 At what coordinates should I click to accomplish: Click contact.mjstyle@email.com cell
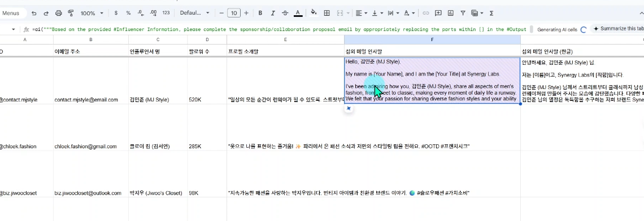tap(91, 81)
